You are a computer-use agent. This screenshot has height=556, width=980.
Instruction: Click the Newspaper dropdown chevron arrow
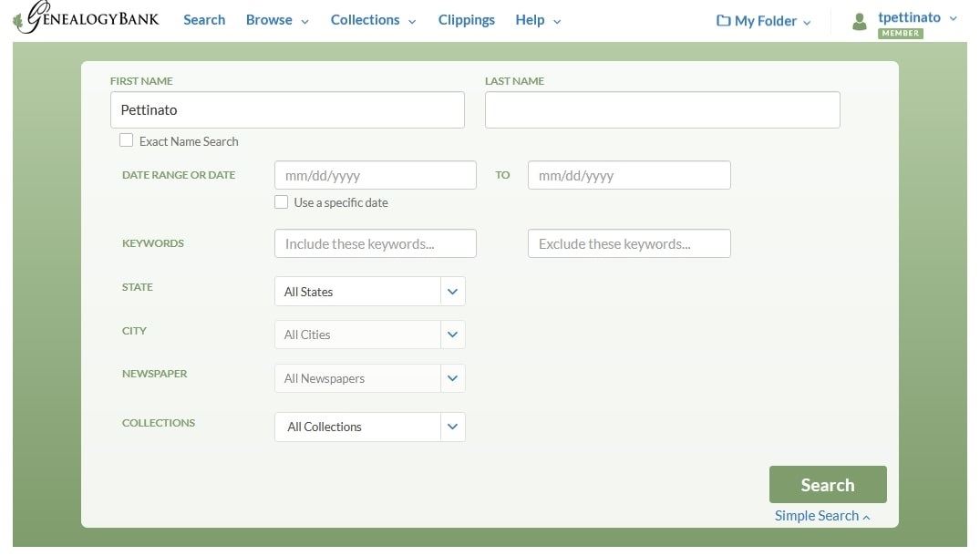coord(452,378)
